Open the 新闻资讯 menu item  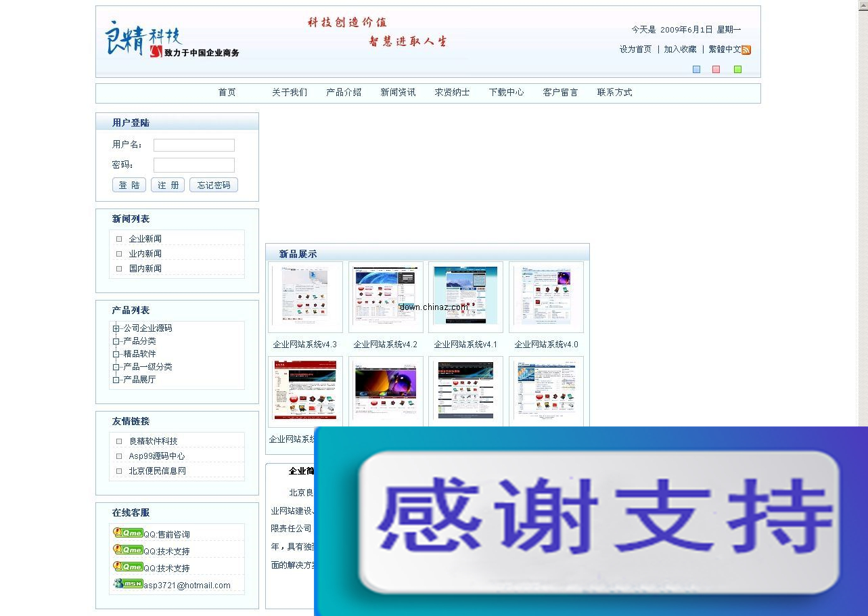(398, 93)
